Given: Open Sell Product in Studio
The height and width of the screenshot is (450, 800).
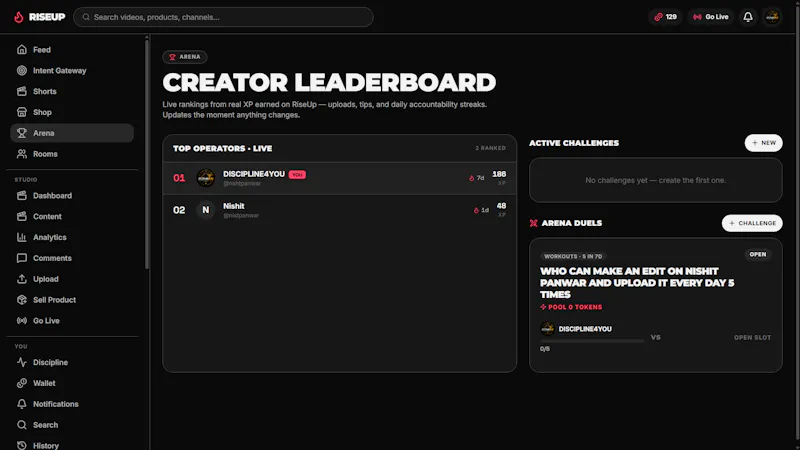Looking at the screenshot, I should pos(72,300).
